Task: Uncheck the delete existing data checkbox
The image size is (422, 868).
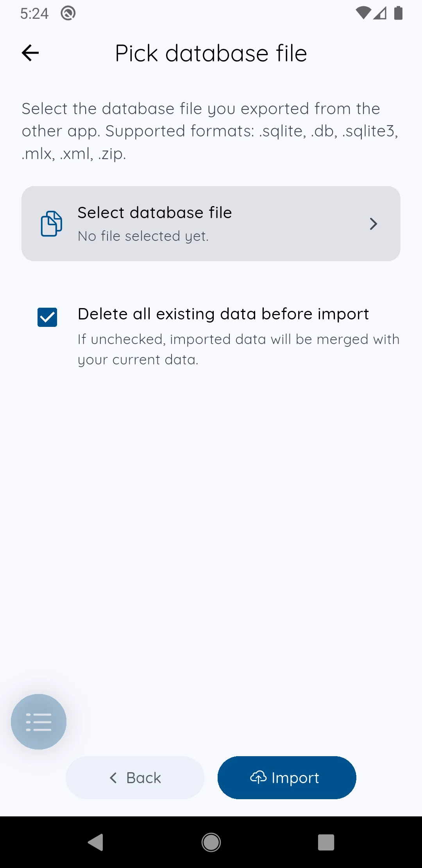Action: (47, 317)
